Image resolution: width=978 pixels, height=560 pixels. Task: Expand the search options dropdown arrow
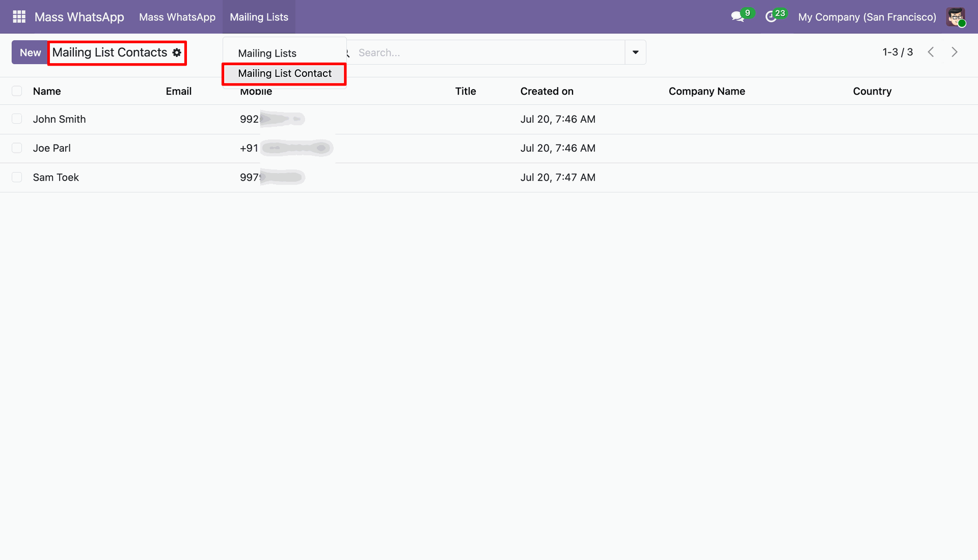[x=635, y=52]
